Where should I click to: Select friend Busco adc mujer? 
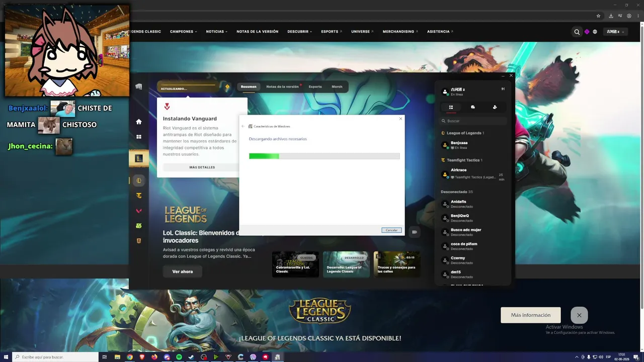(473, 232)
